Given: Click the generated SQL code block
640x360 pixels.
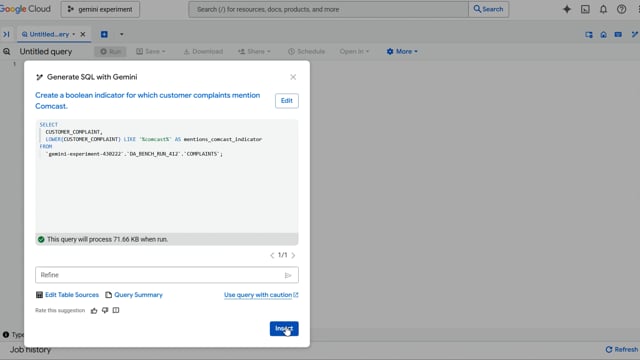Looking at the screenshot, I should point(167,176).
